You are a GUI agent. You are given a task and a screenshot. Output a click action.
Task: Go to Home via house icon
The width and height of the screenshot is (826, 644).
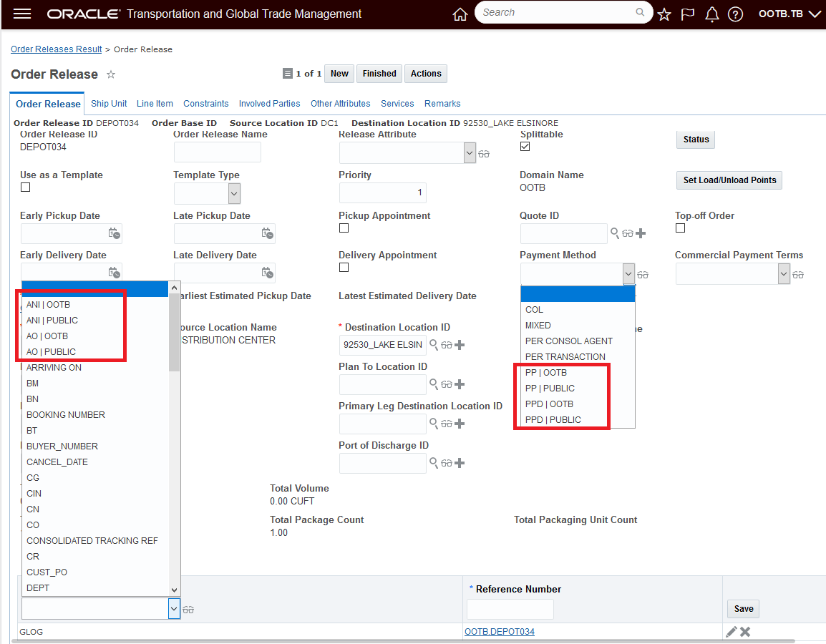[460, 14]
